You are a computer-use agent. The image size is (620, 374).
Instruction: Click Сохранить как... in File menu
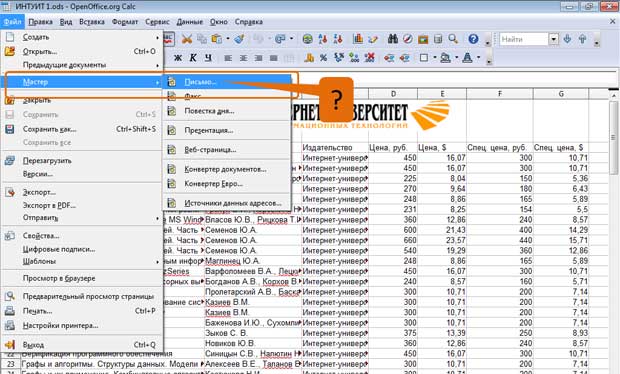coord(81,129)
